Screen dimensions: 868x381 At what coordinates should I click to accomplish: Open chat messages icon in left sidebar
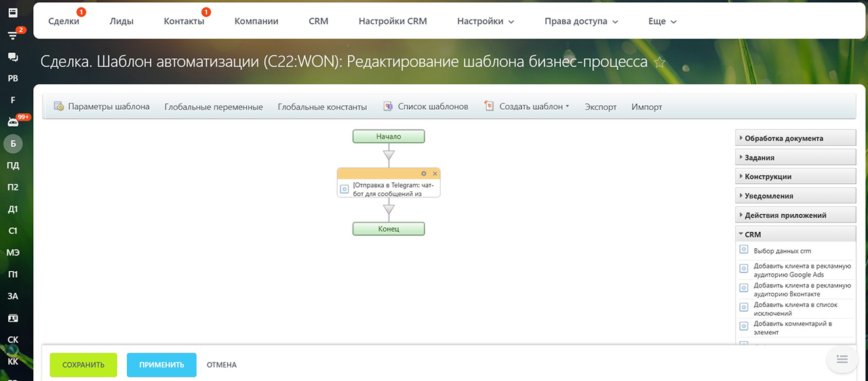pos(13,57)
